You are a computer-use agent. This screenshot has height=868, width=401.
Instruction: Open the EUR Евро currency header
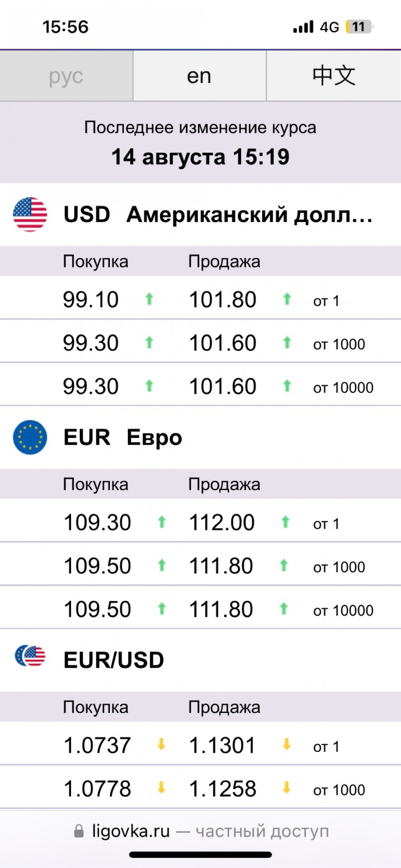200,437
